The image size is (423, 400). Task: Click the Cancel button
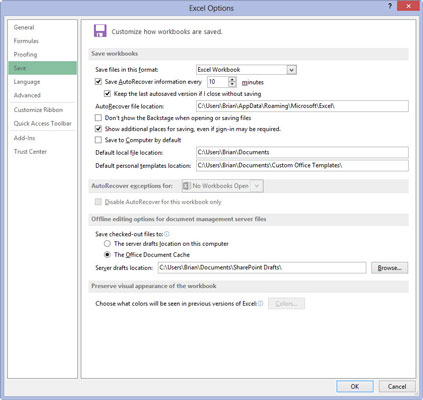point(397,386)
